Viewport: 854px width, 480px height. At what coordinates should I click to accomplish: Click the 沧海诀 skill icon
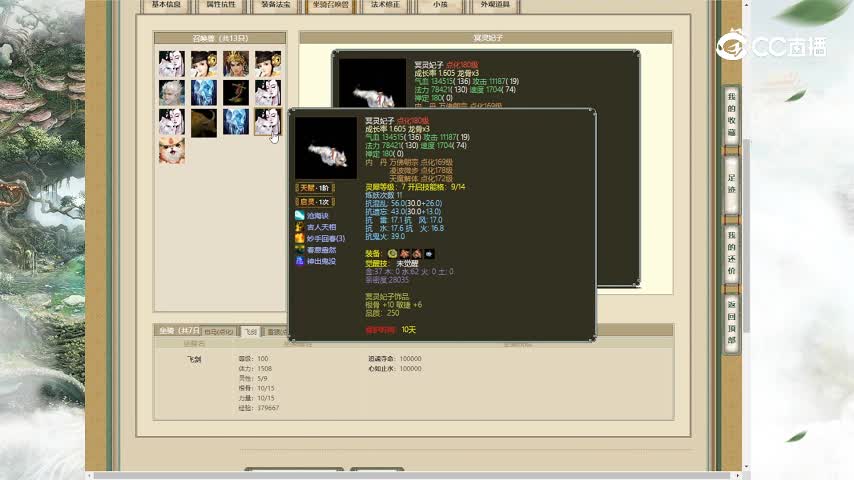click(x=300, y=216)
